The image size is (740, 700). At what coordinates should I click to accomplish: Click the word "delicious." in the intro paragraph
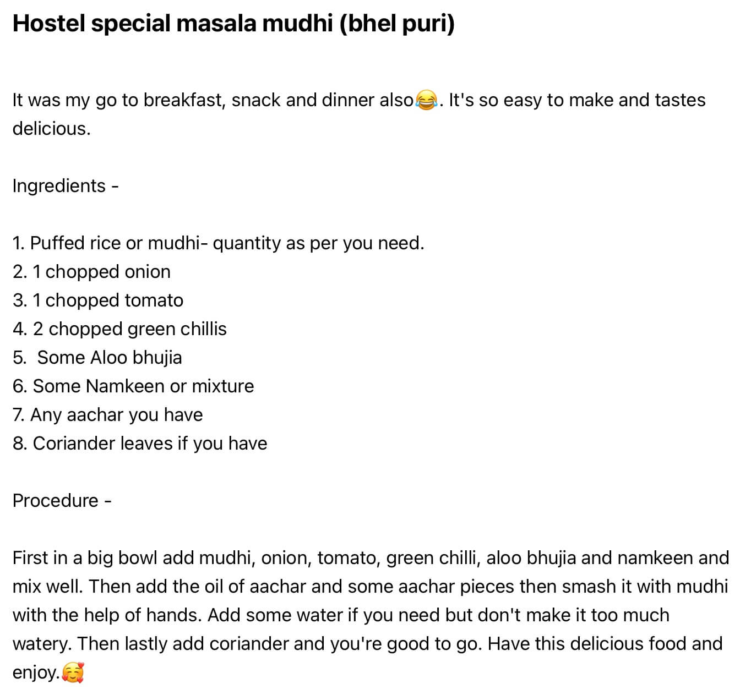click(x=51, y=129)
